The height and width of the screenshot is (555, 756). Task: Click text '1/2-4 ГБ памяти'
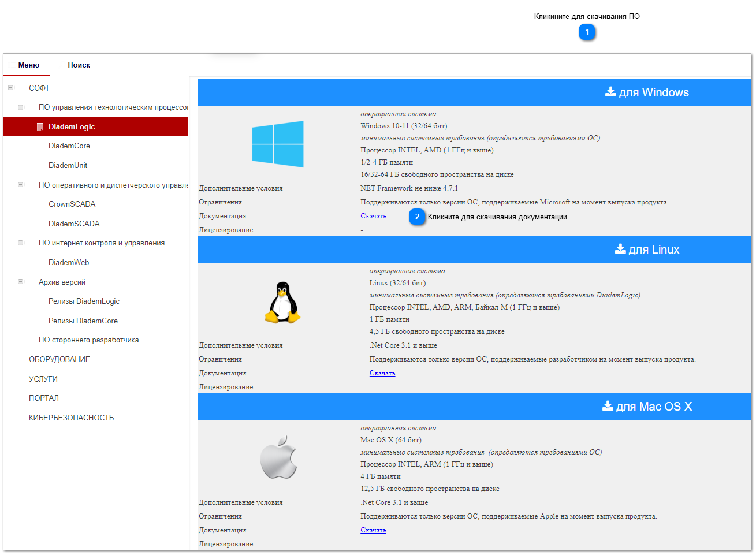tap(387, 162)
